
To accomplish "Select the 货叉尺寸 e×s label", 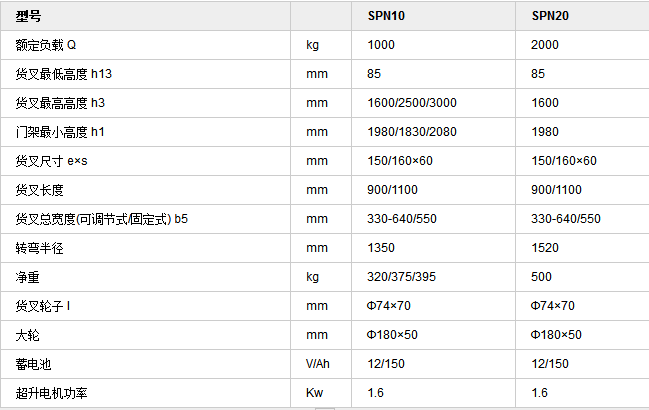I will tap(51, 161).
